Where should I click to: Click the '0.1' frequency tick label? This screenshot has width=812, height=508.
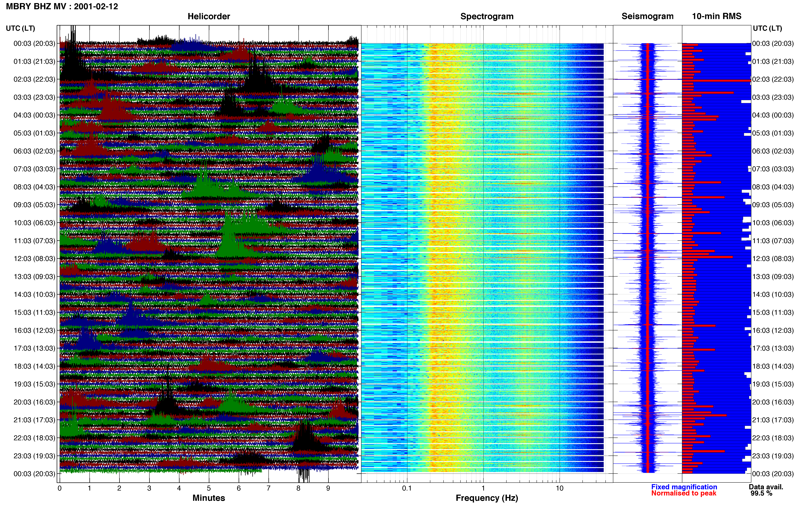click(407, 488)
